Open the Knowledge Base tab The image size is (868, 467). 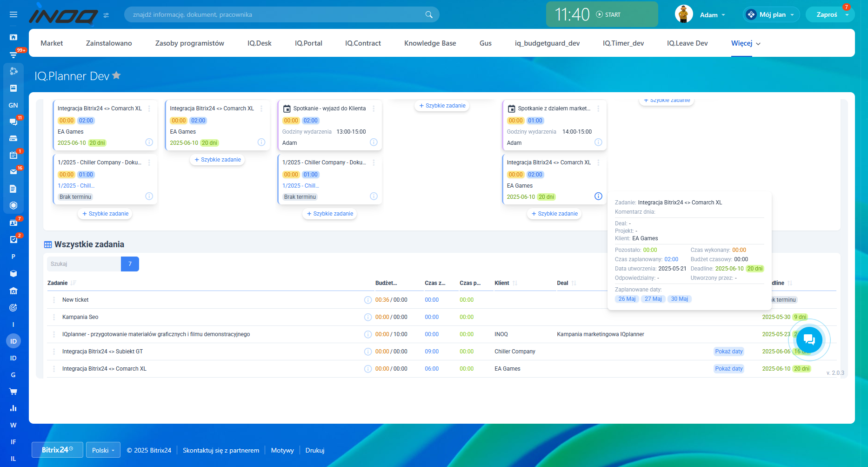click(x=430, y=43)
